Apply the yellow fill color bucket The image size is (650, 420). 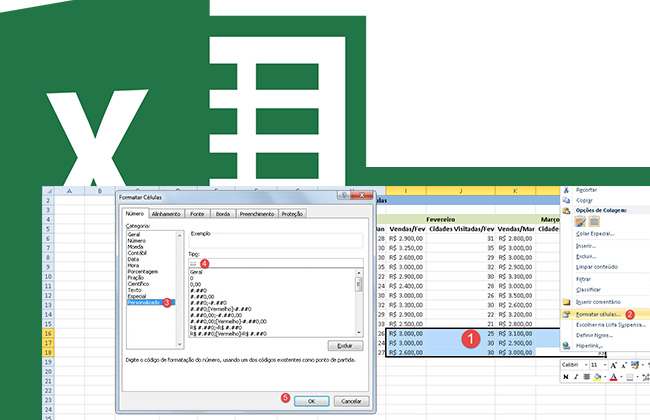click(x=597, y=377)
